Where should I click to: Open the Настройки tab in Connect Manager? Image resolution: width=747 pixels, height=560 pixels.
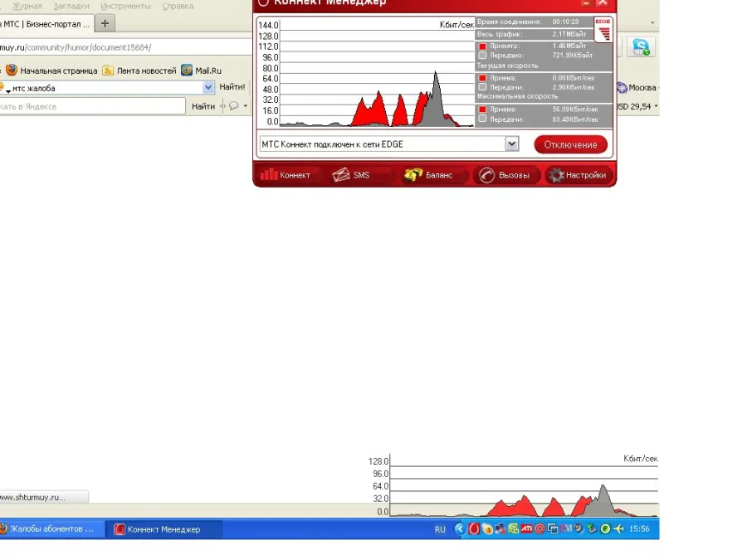click(x=578, y=175)
